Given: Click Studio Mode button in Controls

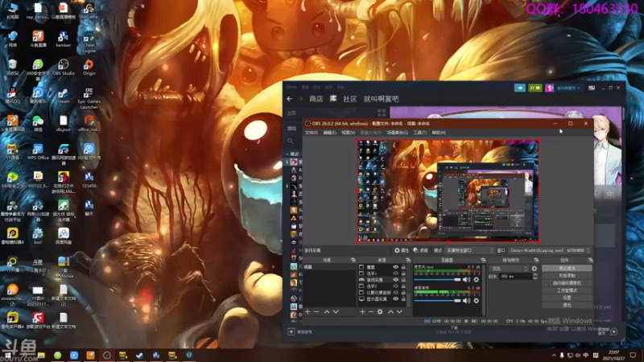Looking at the screenshot, I should click(567, 290).
